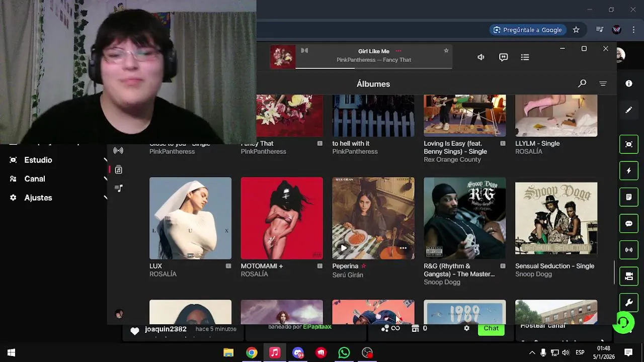The width and height of the screenshot is (644, 362).
Task: Open the more options dots on Peperina cover
Action: click(403, 248)
